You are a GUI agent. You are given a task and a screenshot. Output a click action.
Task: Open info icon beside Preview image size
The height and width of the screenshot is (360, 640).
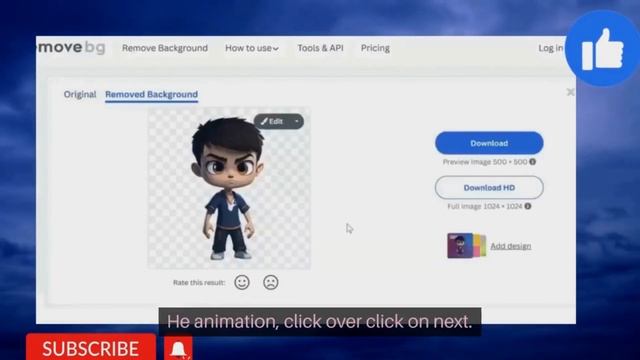[533, 162]
